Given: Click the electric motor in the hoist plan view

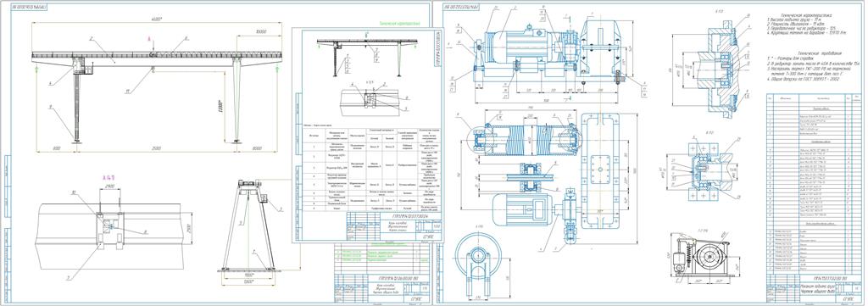Looking at the screenshot, I should click(520, 209).
